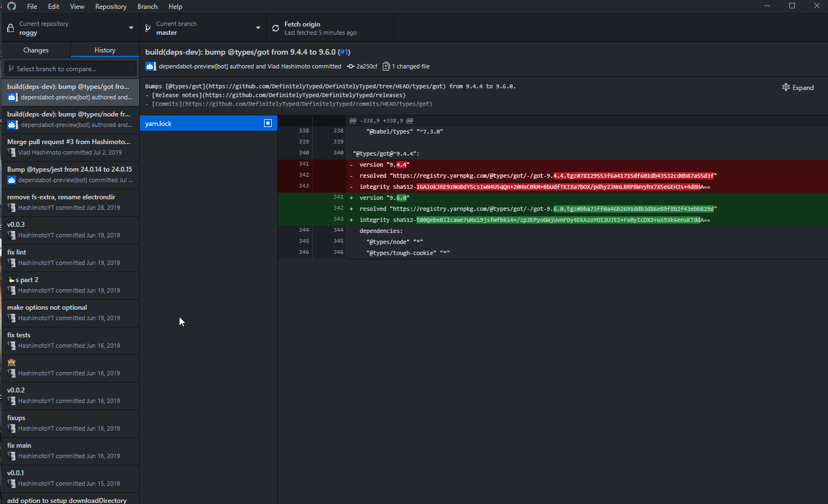Select the v0.0.3 commit
Image resolution: width=828 pixels, height=504 pixels.
click(70, 230)
